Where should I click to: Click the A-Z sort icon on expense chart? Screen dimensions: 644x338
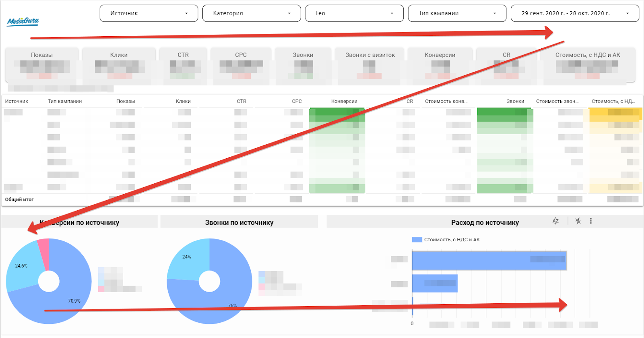[x=555, y=221]
